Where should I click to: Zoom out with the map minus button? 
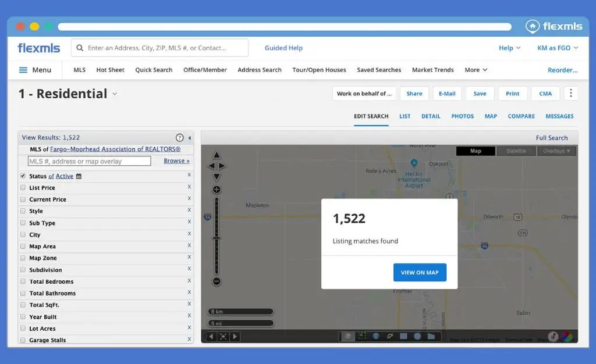217,281
